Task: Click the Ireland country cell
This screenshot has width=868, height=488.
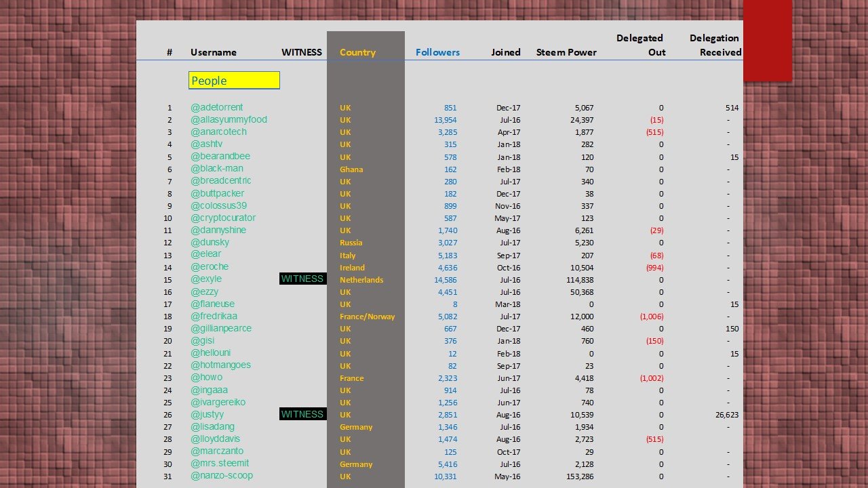Action: coord(353,268)
